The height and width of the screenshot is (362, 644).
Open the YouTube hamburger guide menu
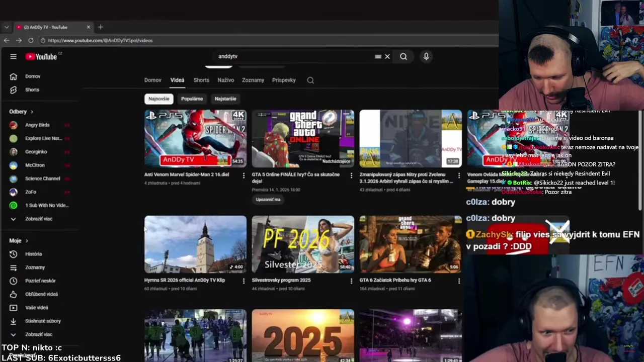[13, 57]
